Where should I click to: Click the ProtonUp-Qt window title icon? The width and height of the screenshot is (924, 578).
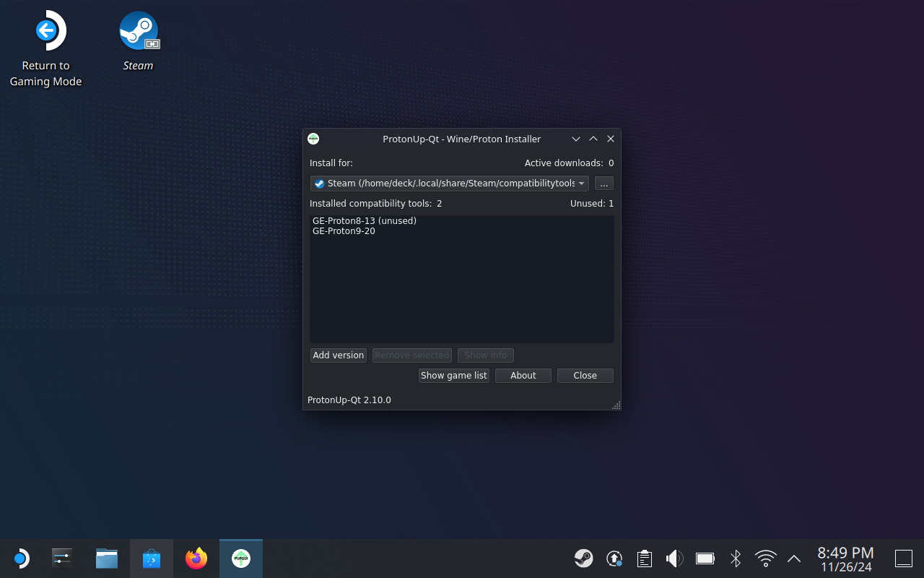pos(313,139)
